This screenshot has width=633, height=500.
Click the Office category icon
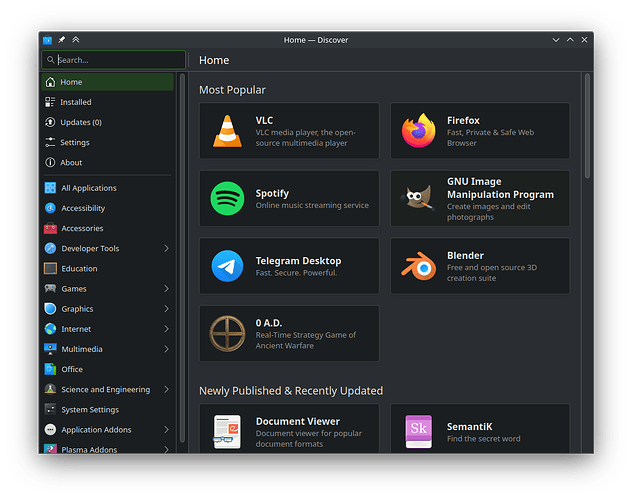pyautogui.click(x=50, y=369)
